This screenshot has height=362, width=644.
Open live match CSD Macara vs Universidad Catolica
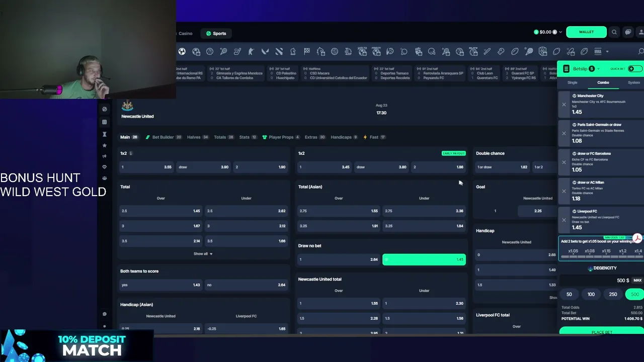[x=336, y=73]
